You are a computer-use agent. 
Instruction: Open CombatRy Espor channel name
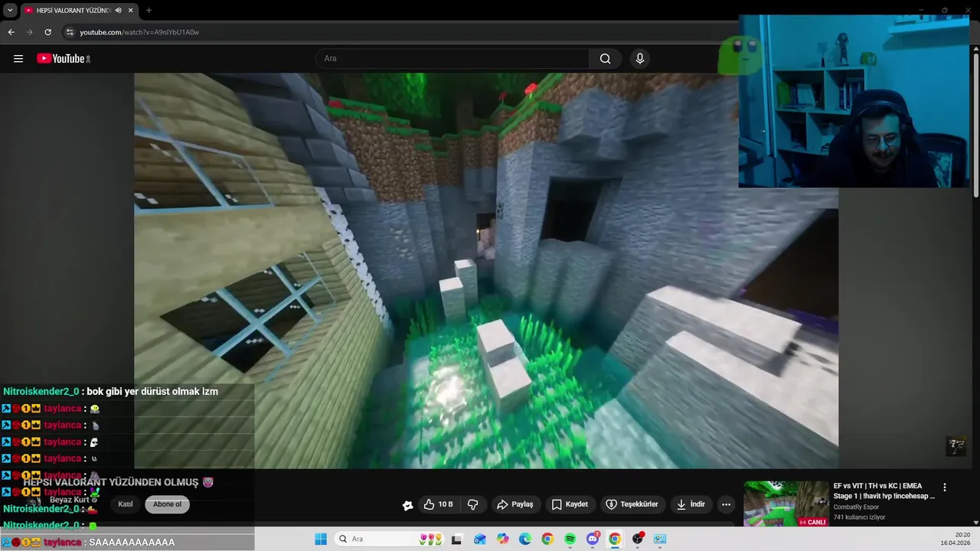[856, 507]
